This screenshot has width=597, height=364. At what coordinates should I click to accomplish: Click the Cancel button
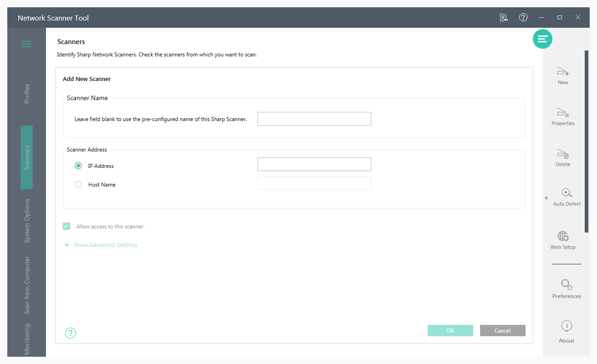click(x=503, y=331)
